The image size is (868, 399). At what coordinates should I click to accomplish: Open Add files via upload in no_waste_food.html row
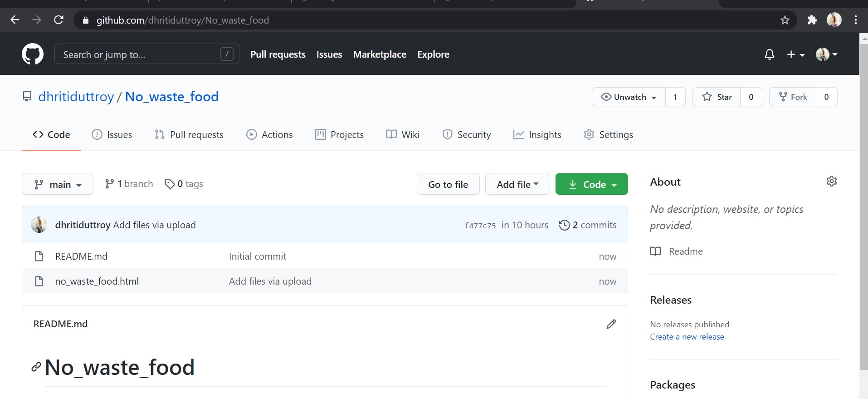270,281
